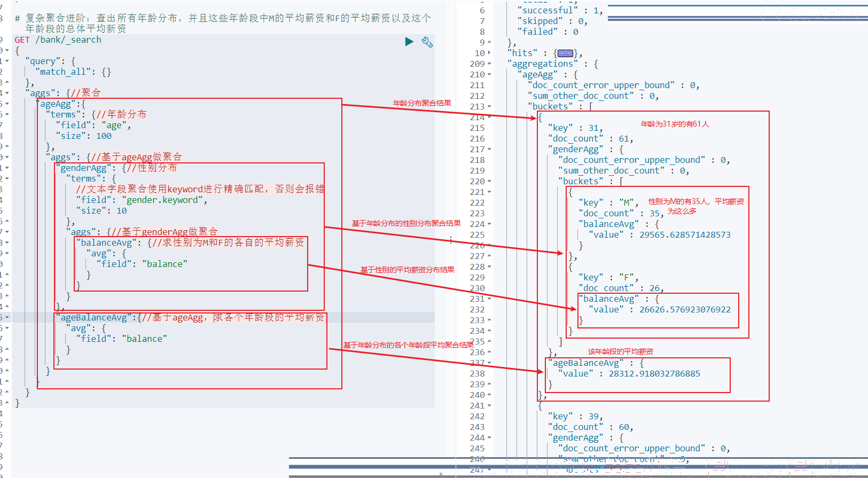Click the "doc_count" : 60 response line

point(590,427)
